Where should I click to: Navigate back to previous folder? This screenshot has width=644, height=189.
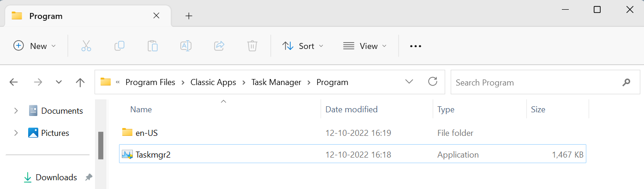[14, 82]
